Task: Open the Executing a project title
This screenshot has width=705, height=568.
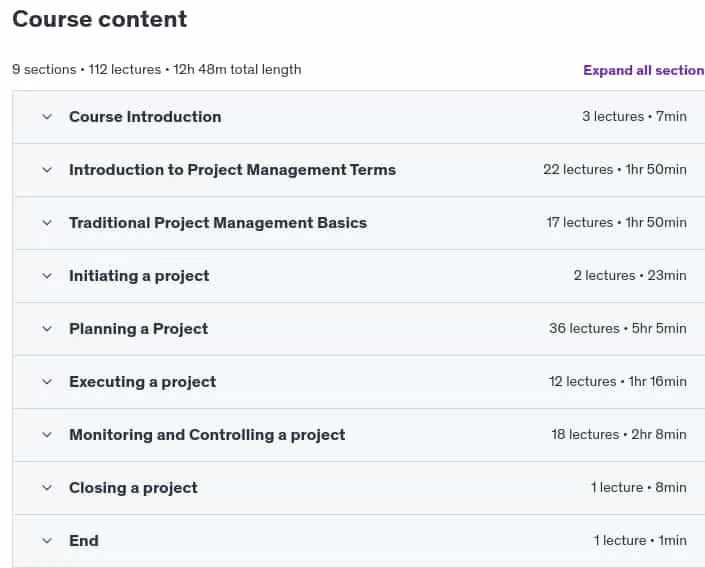Action: [x=143, y=382]
